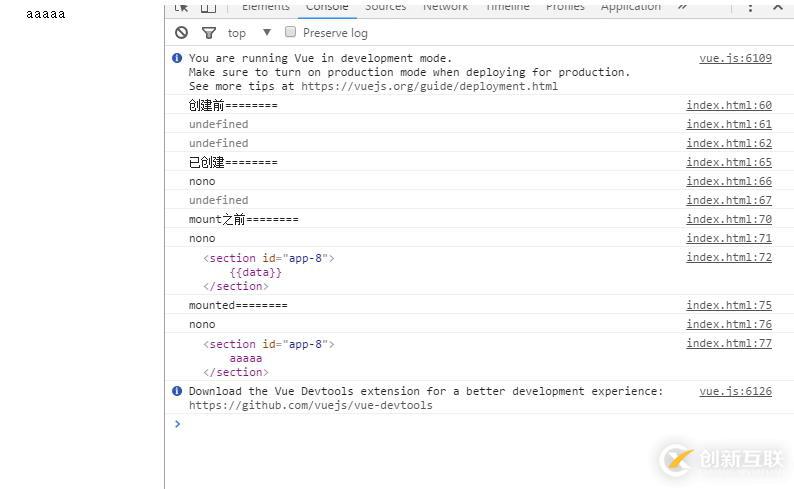This screenshot has width=794, height=489.
Task: Open the vue.js:6109 source link
Action: coord(735,58)
